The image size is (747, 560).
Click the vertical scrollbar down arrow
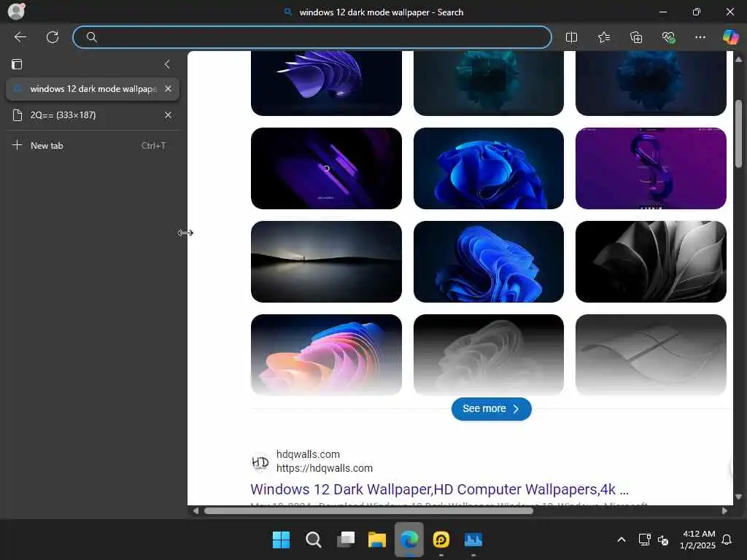tap(738, 497)
